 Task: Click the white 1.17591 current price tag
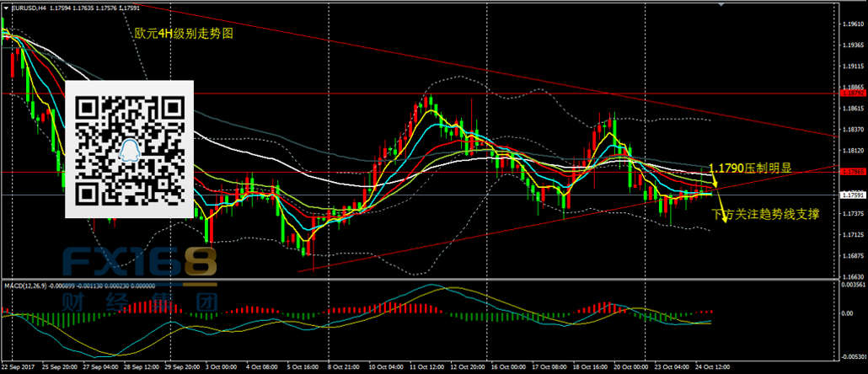click(853, 195)
